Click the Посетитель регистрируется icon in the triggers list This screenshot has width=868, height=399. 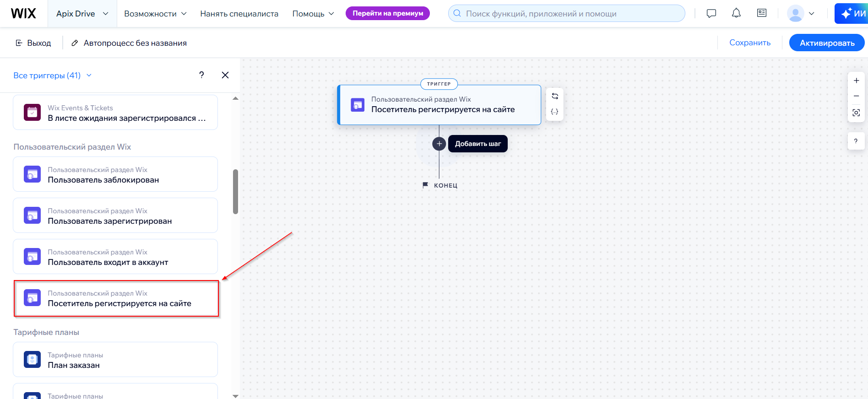(x=33, y=298)
